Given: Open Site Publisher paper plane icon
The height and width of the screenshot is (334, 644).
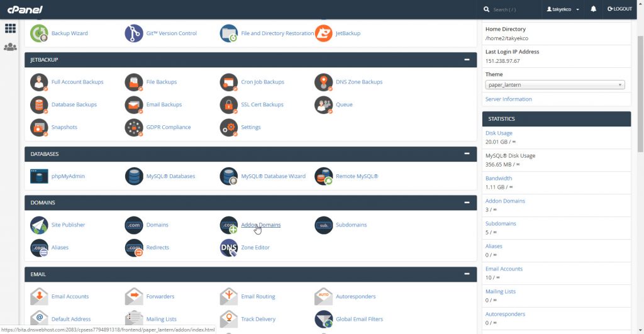Looking at the screenshot, I should pyautogui.click(x=39, y=225).
